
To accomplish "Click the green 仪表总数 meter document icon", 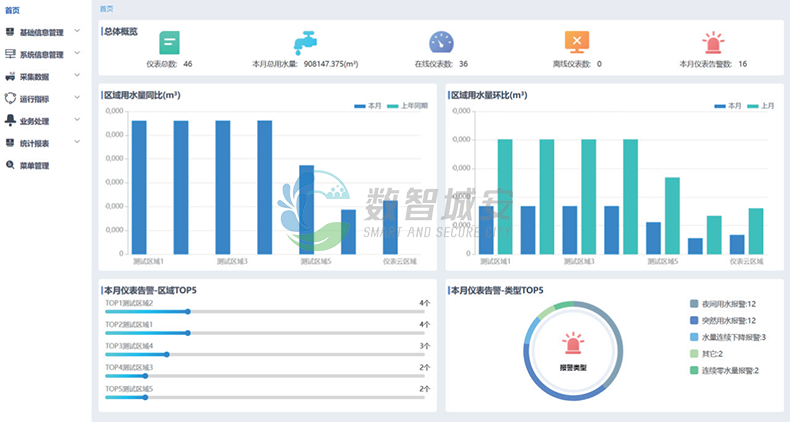I will [170, 43].
